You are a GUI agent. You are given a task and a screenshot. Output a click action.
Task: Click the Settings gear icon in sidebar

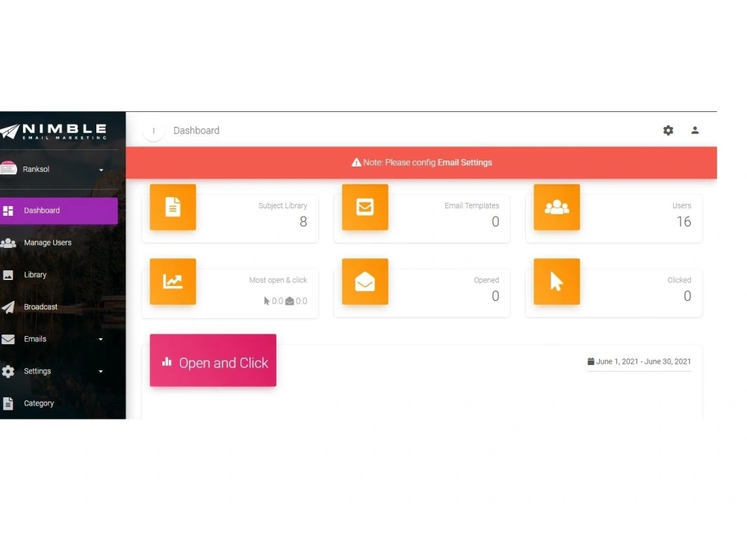(x=8, y=371)
